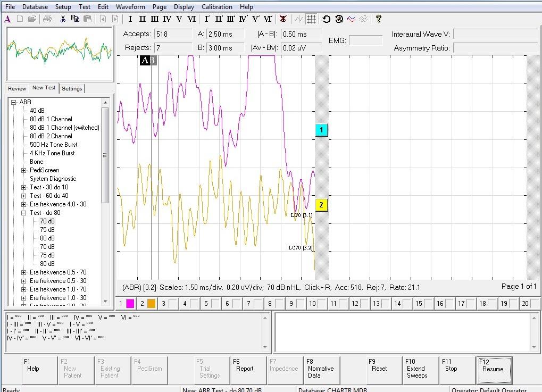Click the empty box beside channel 5
Screen dimensions: 542x392
215,304
